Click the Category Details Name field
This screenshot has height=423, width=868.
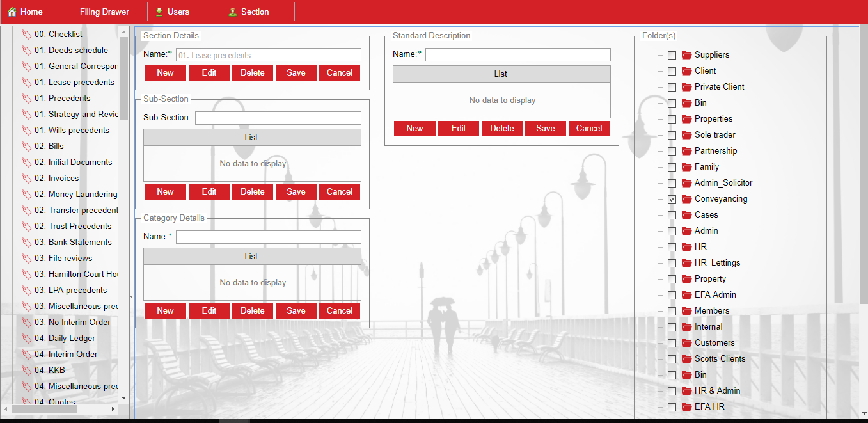click(x=269, y=237)
